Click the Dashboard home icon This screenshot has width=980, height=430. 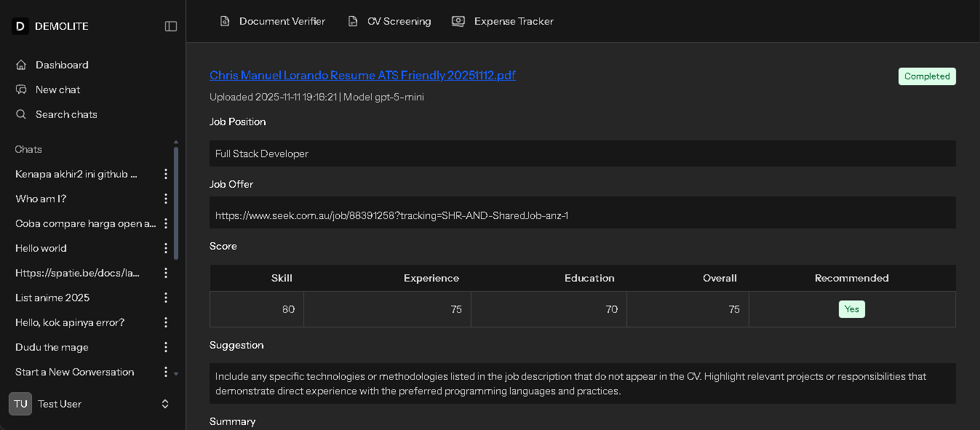(x=20, y=64)
